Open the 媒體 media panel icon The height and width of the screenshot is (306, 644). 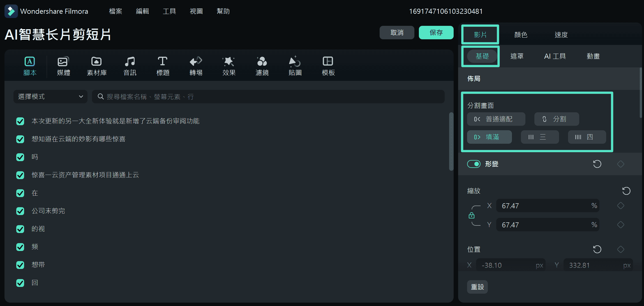(63, 61)
